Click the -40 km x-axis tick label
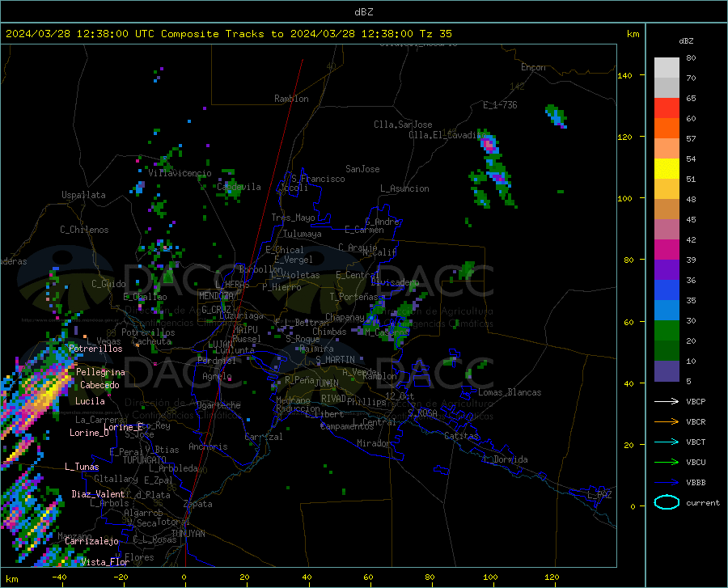 click(x=59, y=577)
